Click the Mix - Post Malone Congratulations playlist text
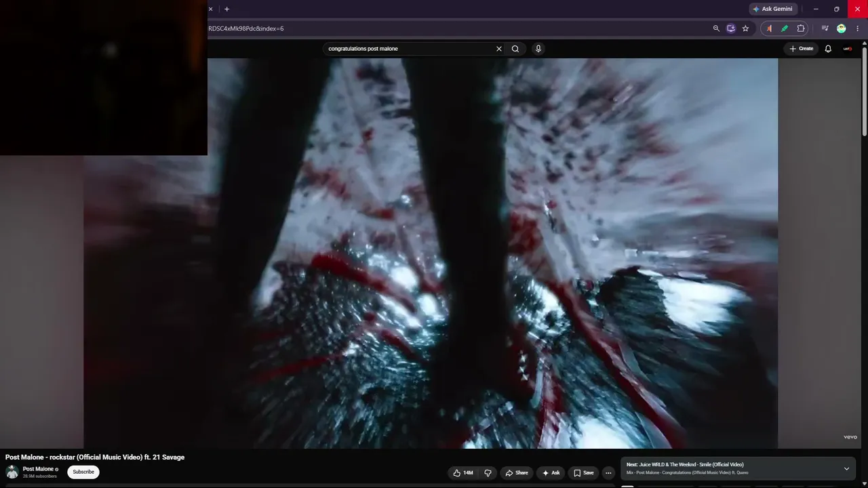 coord(687,472)
